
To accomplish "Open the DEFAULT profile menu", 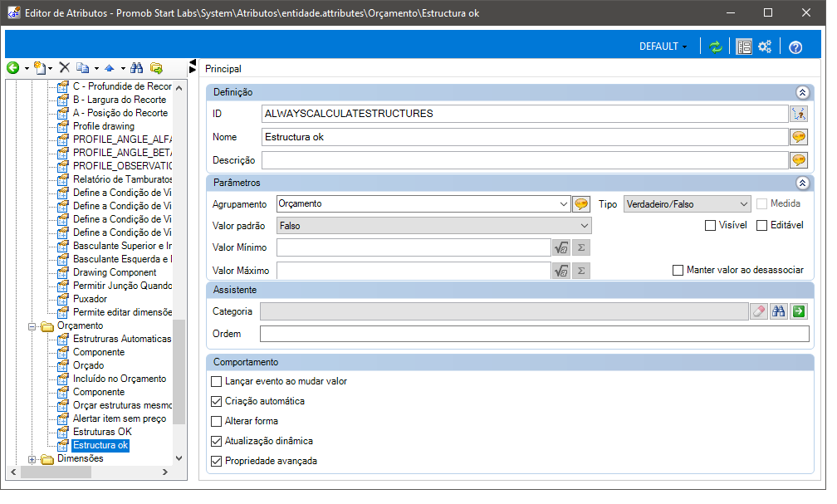I will pyautogui.click(x=663, y=46).
